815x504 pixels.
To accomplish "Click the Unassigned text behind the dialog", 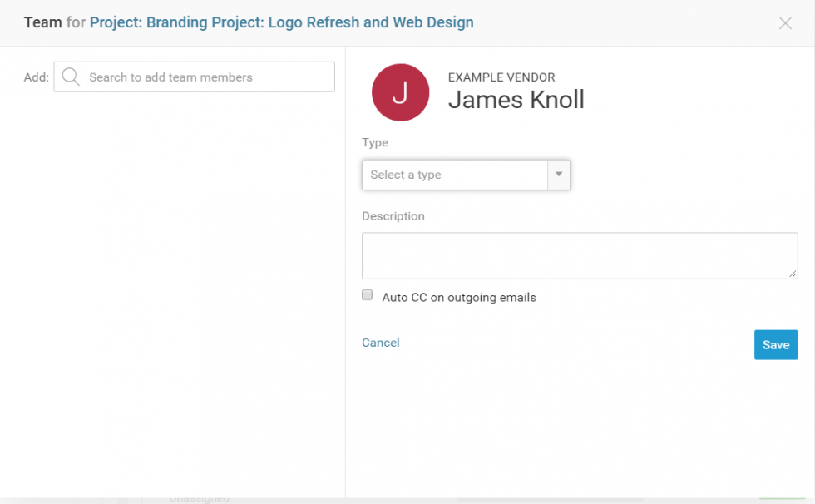I will click(x=200, y=499).
